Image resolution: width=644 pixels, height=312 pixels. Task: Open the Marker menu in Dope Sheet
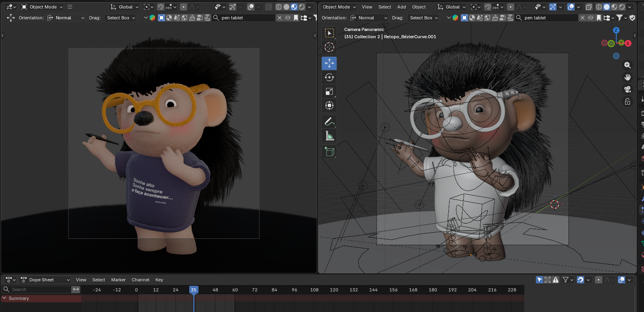tap(118, 280)
